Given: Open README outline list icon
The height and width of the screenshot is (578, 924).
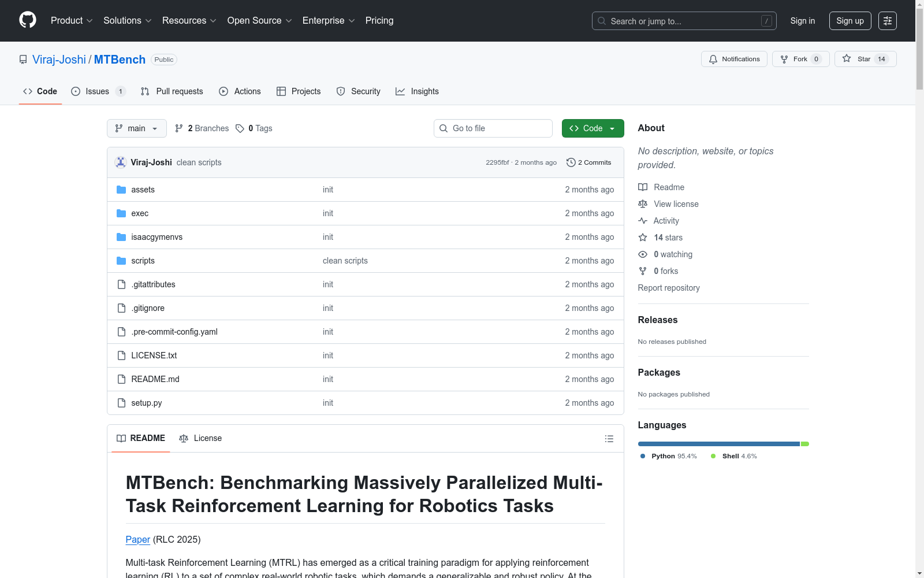Looking at the screenshot, I should point(609,439).
